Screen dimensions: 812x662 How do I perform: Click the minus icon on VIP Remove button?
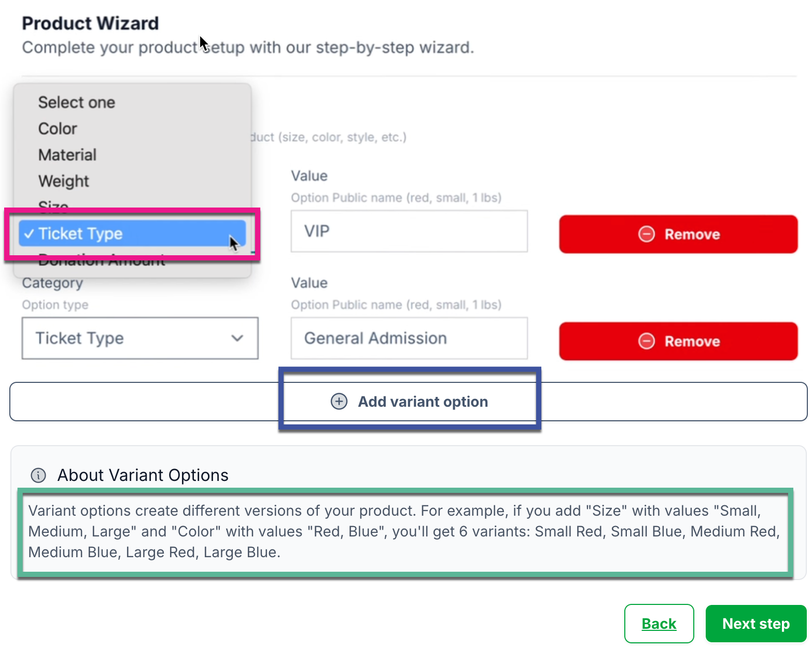point(647,234)
